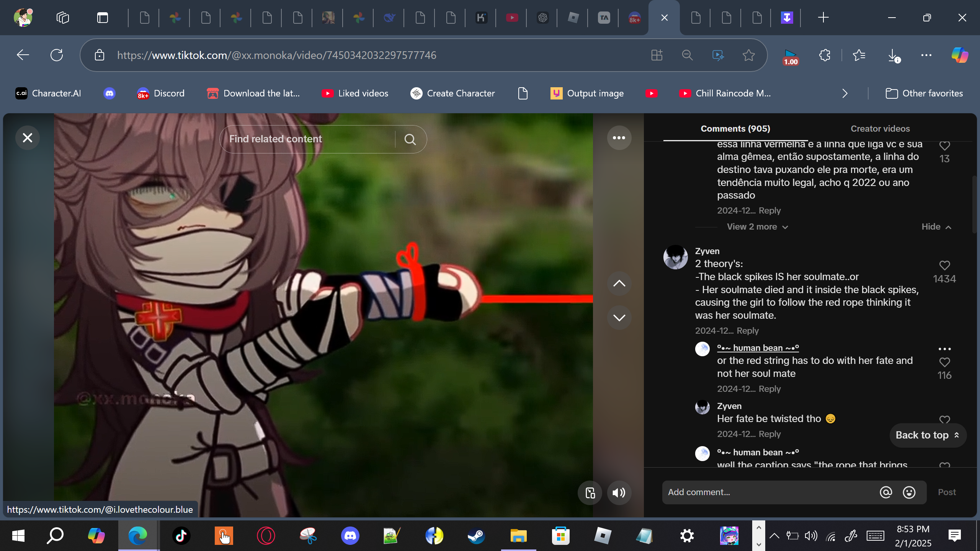Click the floating player icon beside volume
This screenshot has height=551, width=980.
tap(590, 493)
